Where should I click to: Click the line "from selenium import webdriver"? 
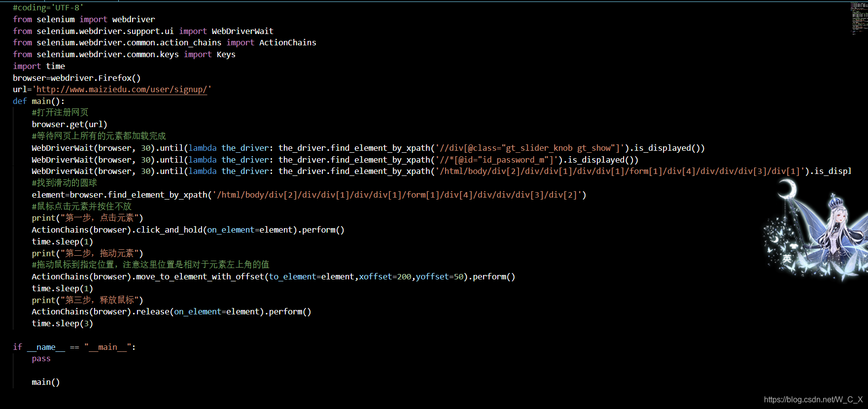pyautogui.click(x=84, y=19)
